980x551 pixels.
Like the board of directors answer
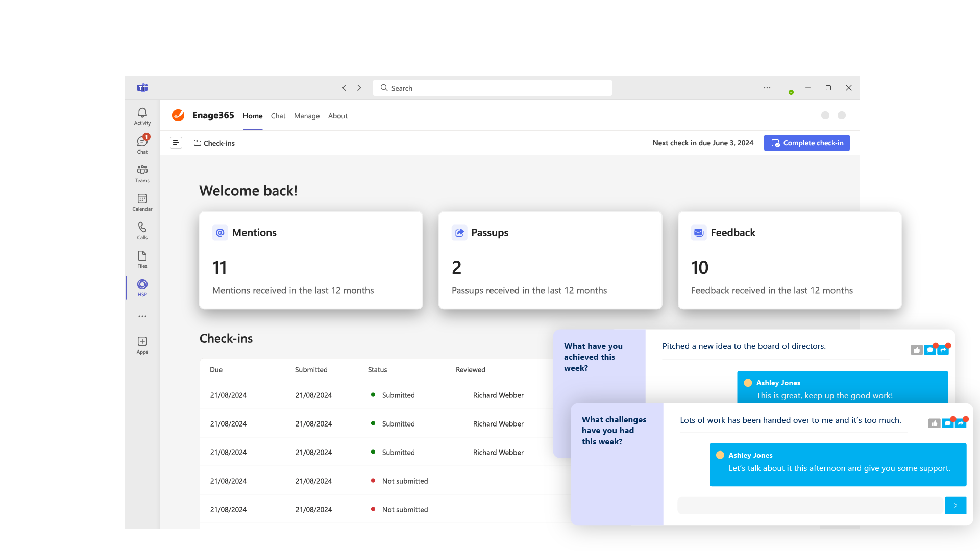coord(917,350)
